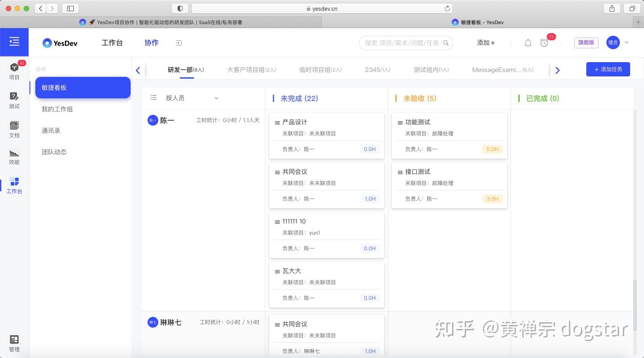Click the board's vertical scrollbar thumb

pyautogui.click(x=635, y=306)
